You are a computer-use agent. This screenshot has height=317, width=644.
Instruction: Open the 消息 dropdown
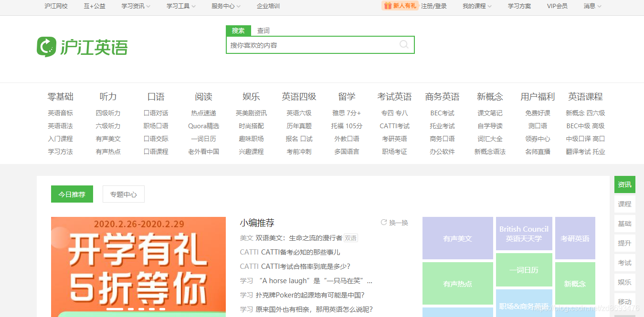[x=592, y=6]
